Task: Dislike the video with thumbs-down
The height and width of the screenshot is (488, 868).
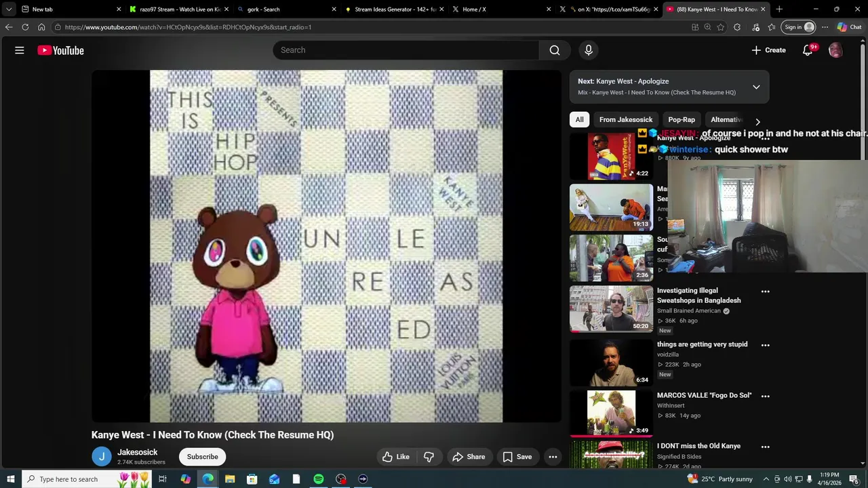Action: 429,457
